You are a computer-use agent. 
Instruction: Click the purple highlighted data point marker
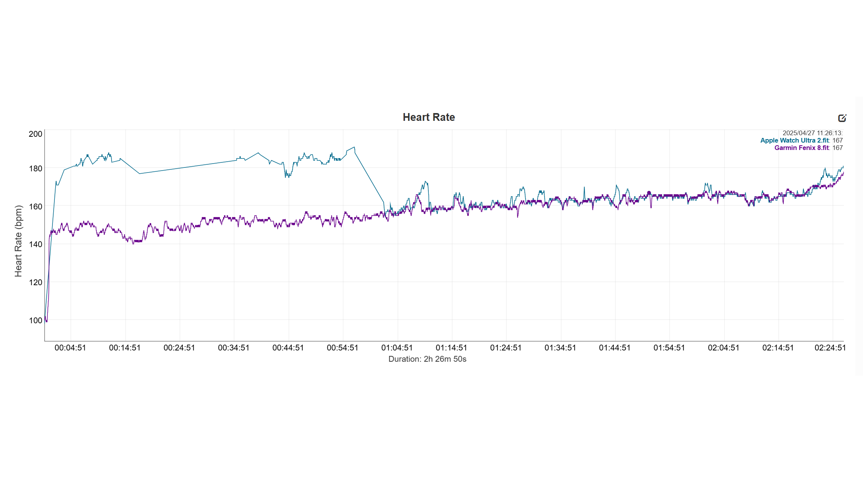[649, 193]
